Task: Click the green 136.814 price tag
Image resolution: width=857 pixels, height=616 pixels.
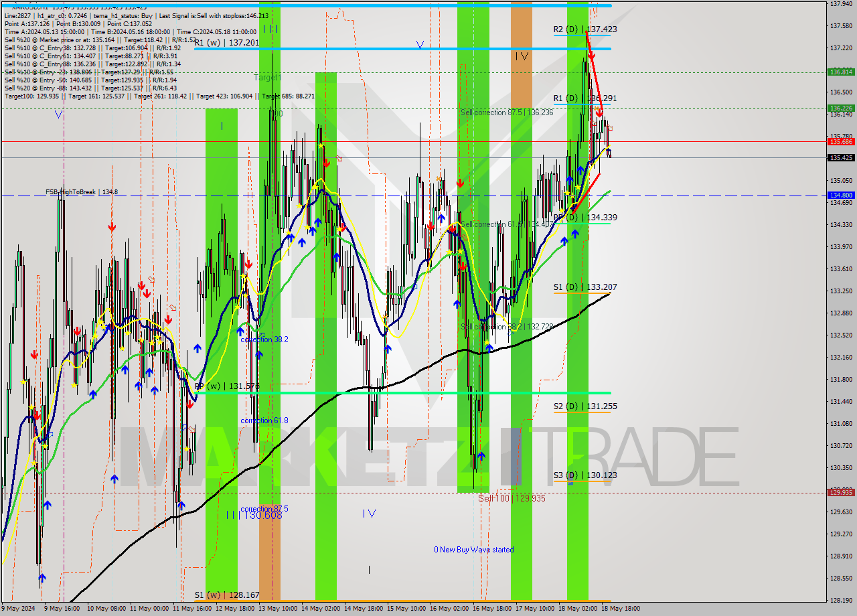Action: click(x=841, y=72)
